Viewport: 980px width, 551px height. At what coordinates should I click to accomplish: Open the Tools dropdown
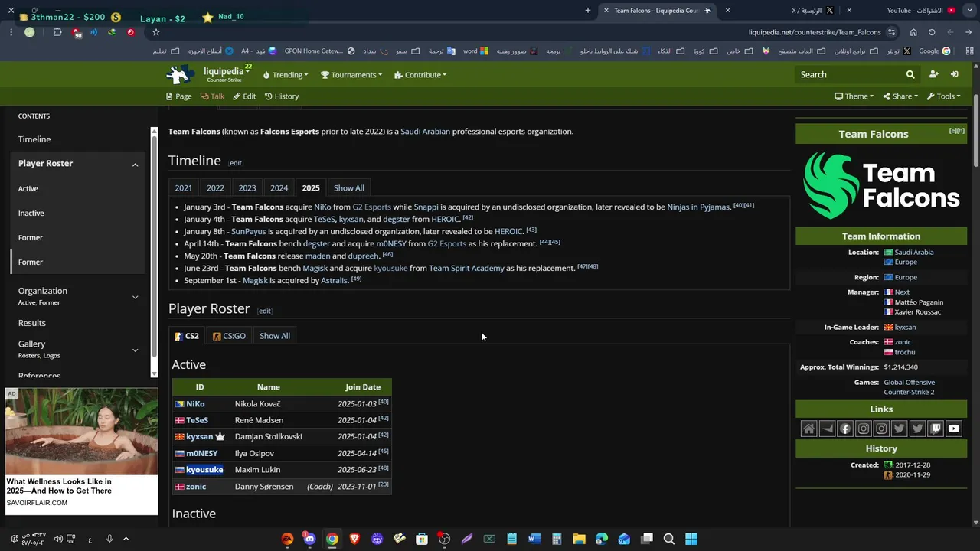pos(943,96)
